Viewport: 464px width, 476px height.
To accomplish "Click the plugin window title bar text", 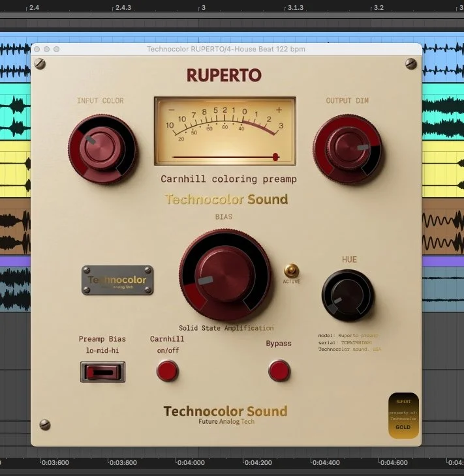I will click(x=226, y=49).
